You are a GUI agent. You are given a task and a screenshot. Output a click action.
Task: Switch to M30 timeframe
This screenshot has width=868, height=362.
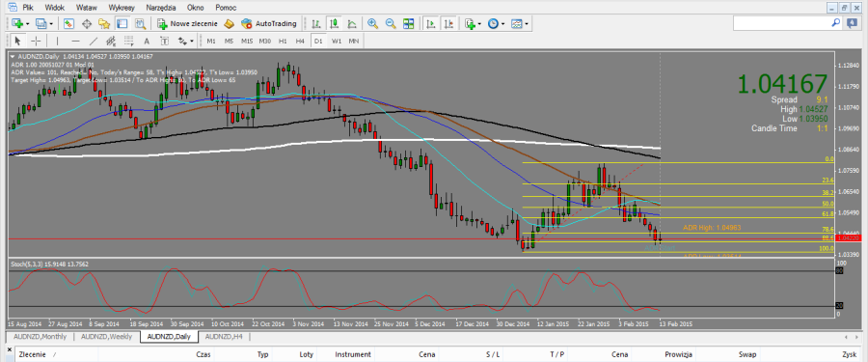click(x=265, y=41)
